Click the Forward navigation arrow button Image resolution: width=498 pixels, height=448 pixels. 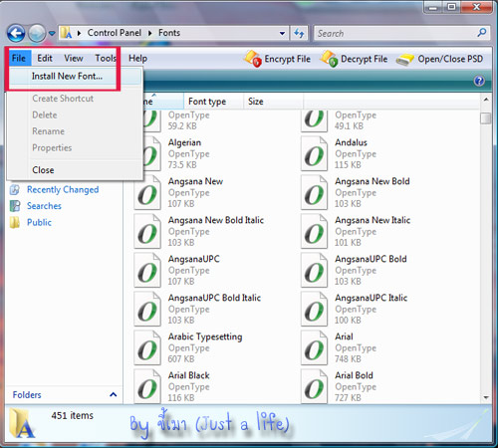coord(37,33)
